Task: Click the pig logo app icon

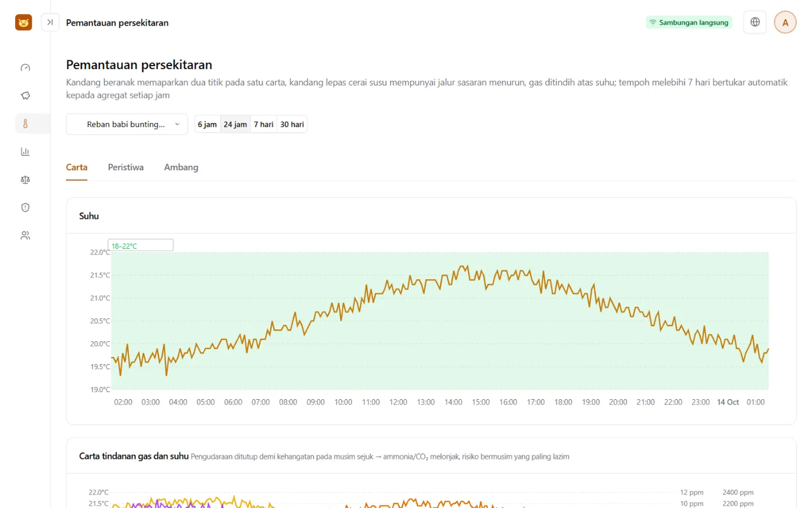Action: (23, 22)
